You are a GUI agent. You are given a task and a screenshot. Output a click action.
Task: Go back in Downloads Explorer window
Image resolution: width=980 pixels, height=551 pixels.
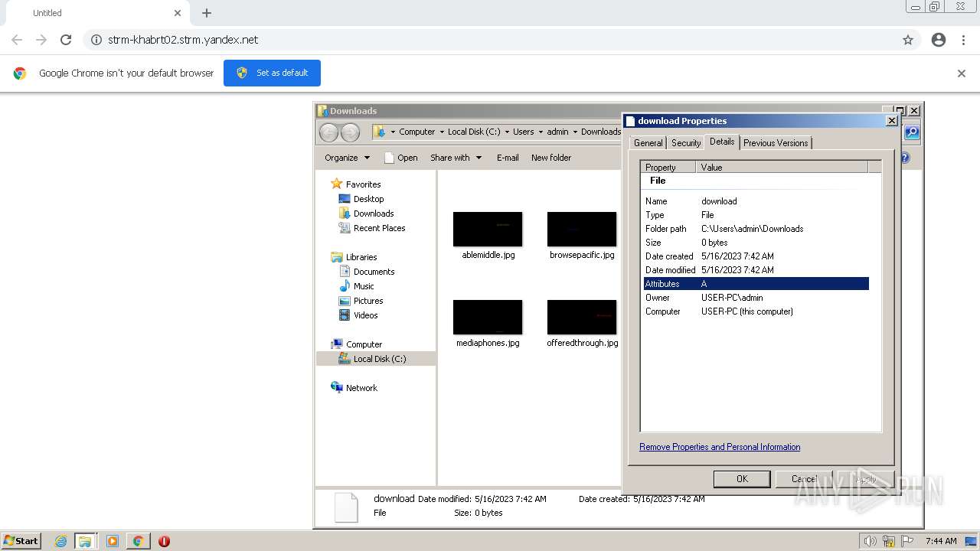click(328, 132)
